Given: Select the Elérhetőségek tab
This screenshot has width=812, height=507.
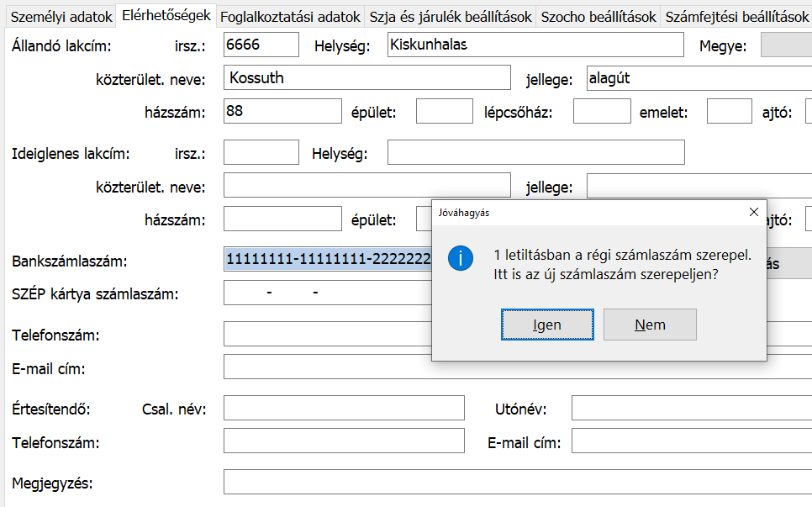Looking at the screenshot, I should point(166,15).
